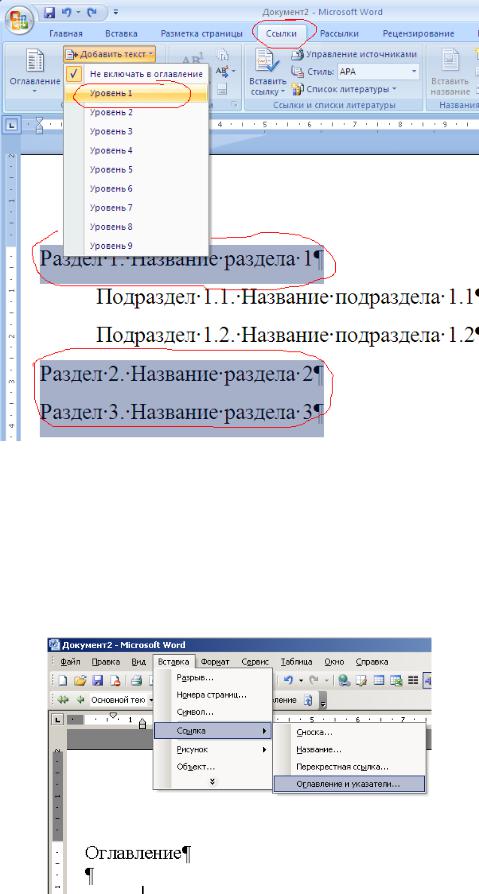Toggle Не включать в оглавление option
The image size is (479, 894).
coord(136,74)
